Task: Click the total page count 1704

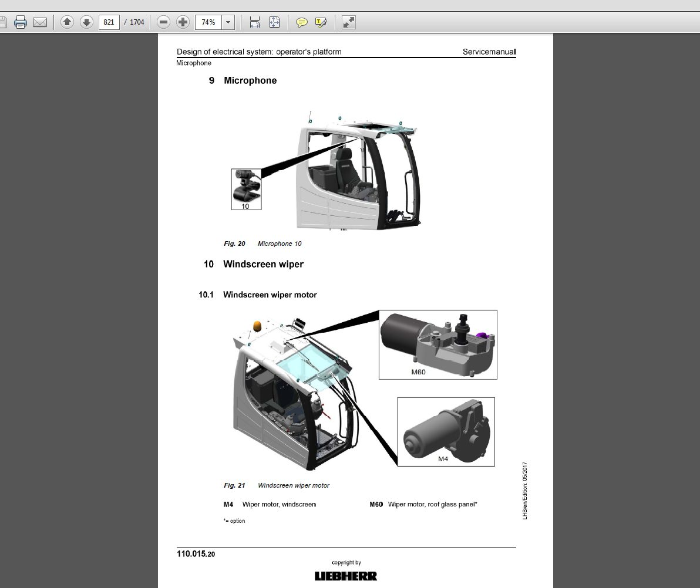Action: point(137,22)
